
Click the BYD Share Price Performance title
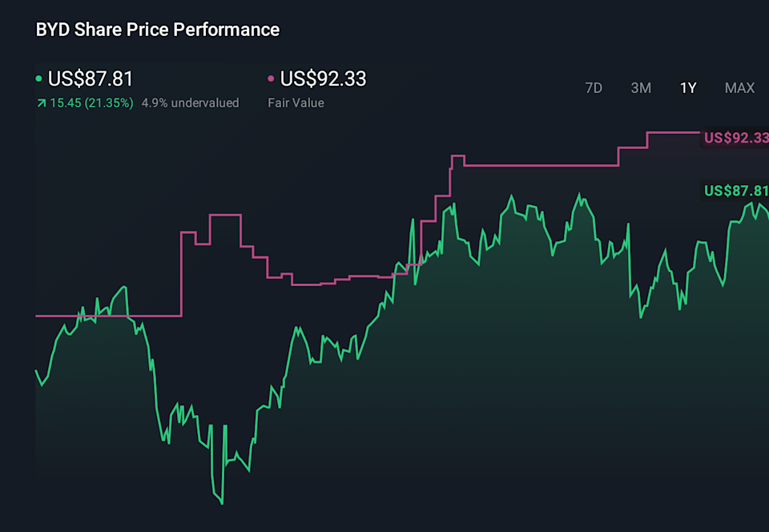[x=157, y=30]
